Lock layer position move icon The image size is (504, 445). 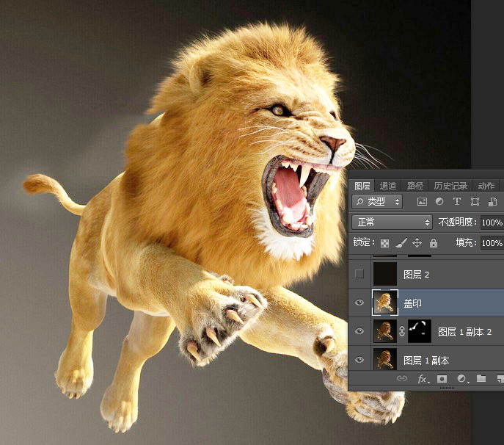[417, 243]
